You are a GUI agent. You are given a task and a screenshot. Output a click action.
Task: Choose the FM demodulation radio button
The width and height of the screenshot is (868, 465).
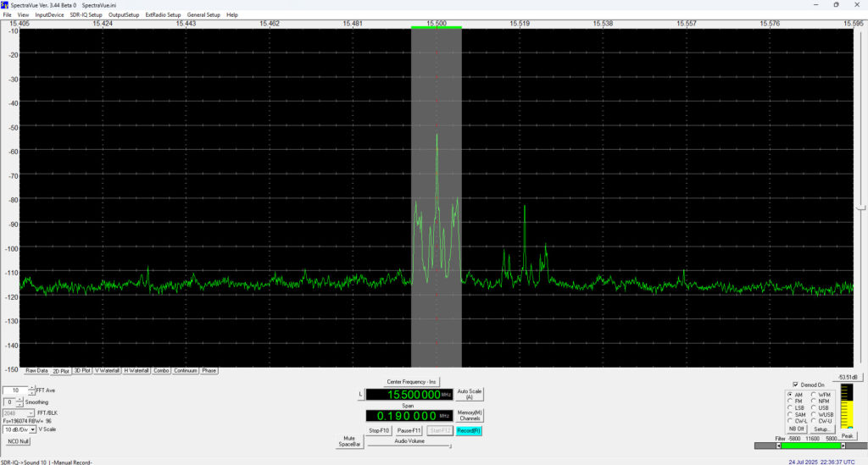(x=791, y=401)
